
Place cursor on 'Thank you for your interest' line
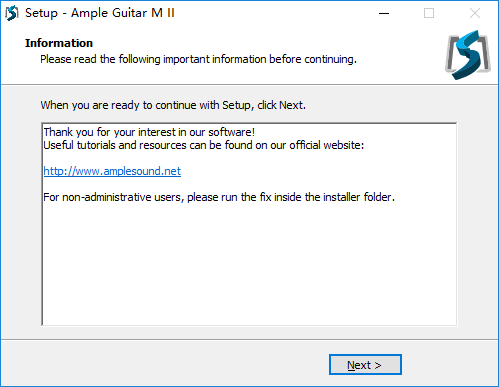(x=149, y=132)
